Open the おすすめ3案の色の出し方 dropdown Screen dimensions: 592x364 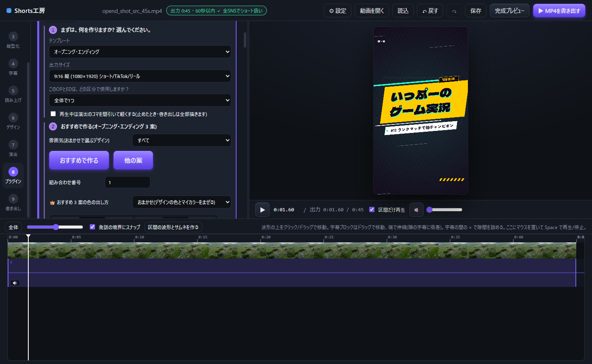pos(182,202)
